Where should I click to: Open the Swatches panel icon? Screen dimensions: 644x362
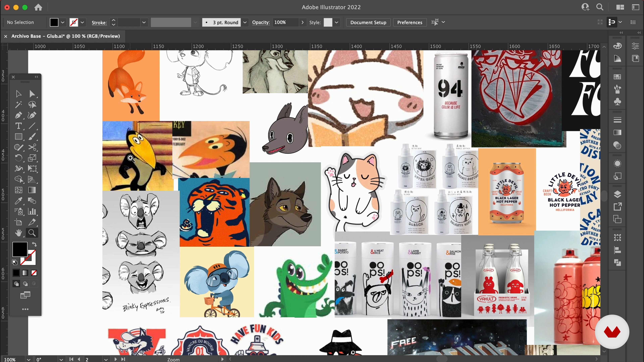click(617, 77)
